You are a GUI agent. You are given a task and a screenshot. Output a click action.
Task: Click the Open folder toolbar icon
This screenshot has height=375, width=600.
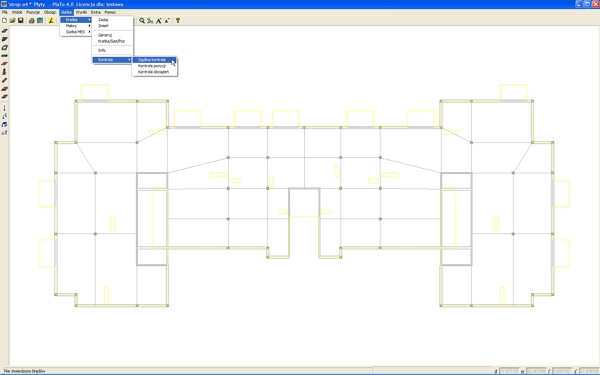13,21
